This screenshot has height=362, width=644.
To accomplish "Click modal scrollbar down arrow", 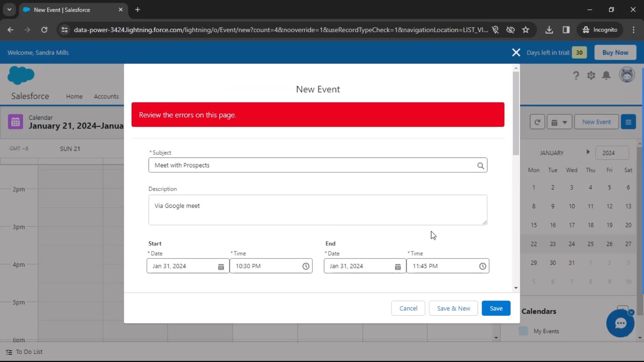I will (x=516, y=288).
